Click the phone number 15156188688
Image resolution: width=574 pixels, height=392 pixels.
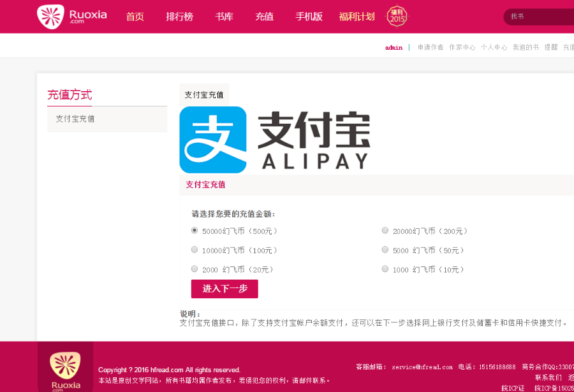tap(497, 367)
